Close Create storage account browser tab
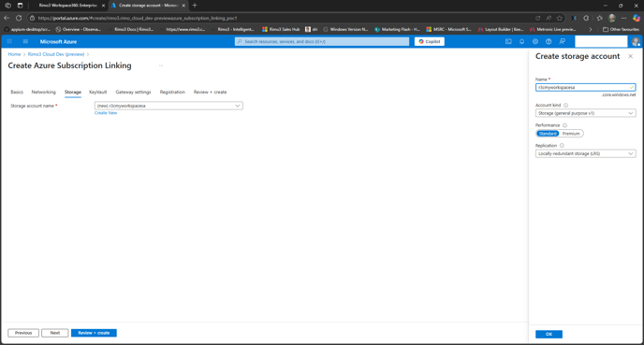This screenshot has height=345, width=644. pos(183,6)
